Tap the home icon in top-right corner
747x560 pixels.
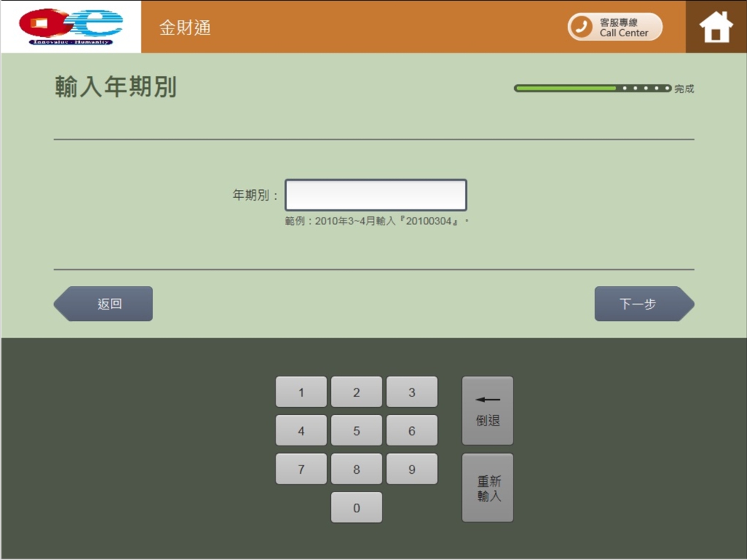point(715,27)
